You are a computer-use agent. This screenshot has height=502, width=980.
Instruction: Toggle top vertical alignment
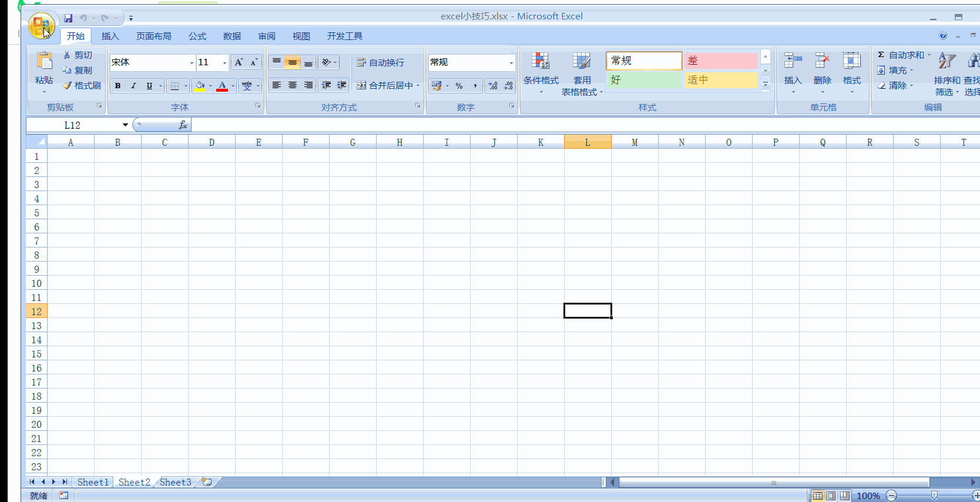[x=277, y=62]
